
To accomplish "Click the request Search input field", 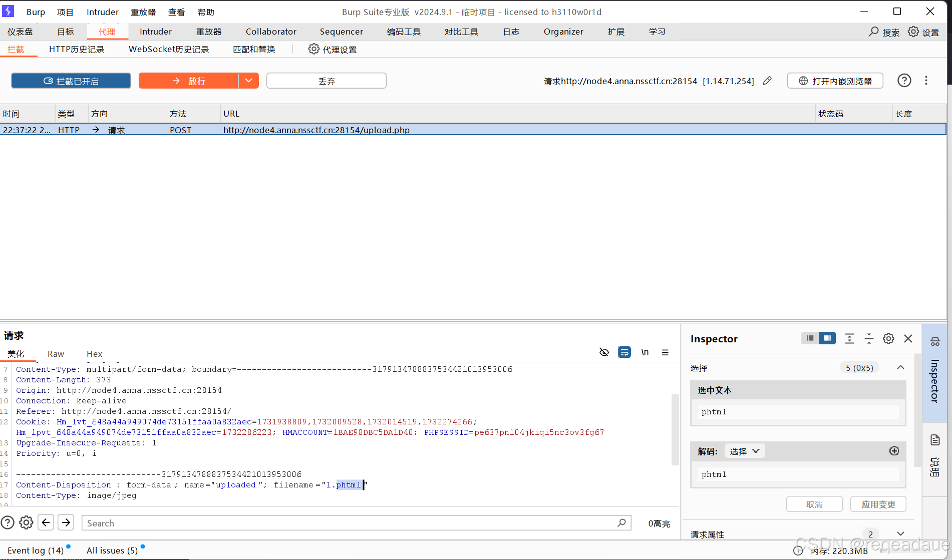I will tap(356, 522).
